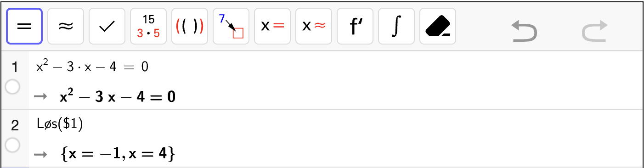Select the output x² − 3x − 4 = 0
This screenshot has width=644, height=168.
[118, 97]
